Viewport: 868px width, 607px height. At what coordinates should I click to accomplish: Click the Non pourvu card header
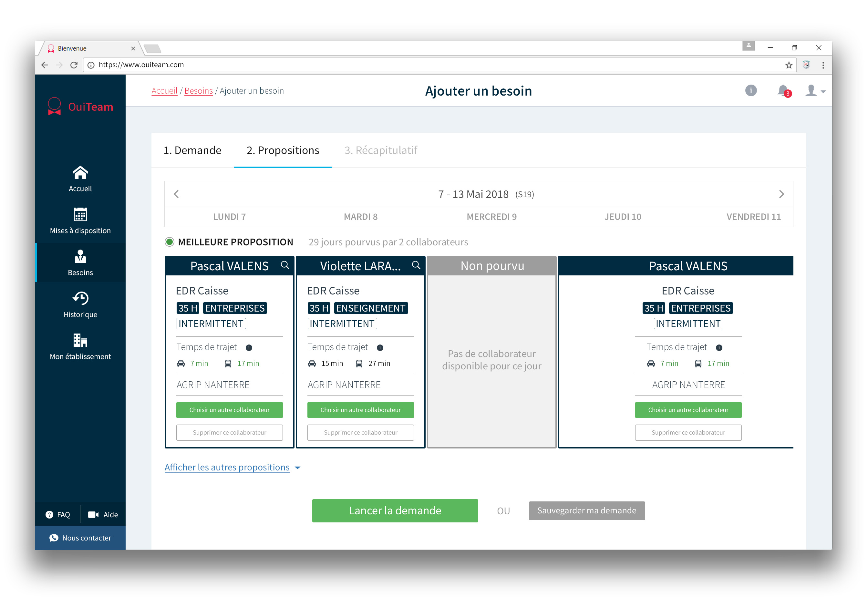click(x=492, y=266)
